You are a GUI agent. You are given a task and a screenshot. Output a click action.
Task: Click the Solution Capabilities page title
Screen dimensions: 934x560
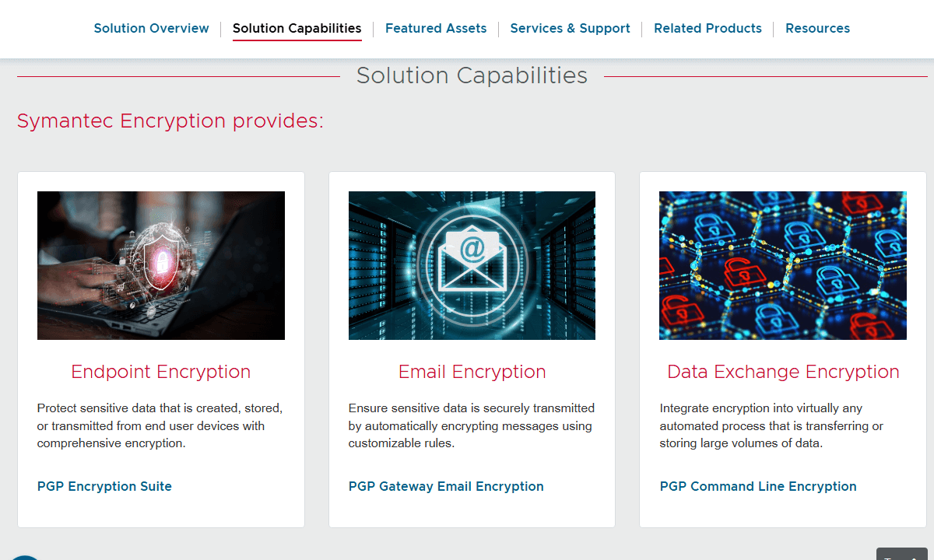tap(472, 75)
